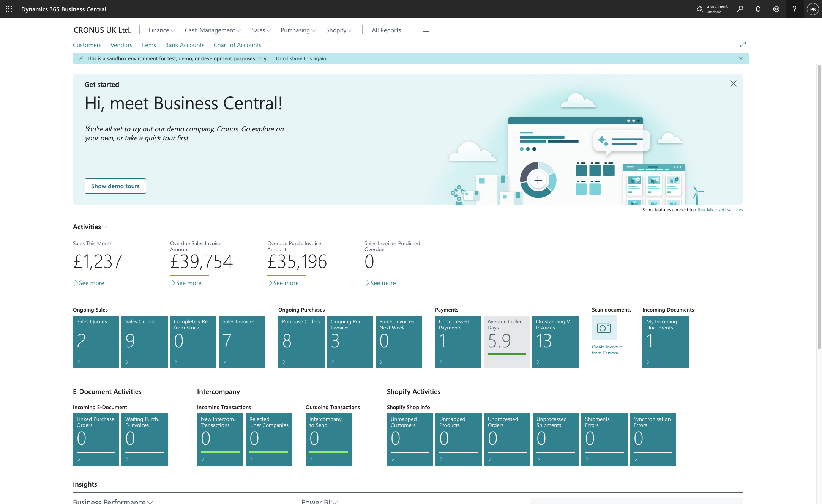This screenshot has height=504, width=822.
Task: Open the more menu hamburger icon
Action: pos(426,30)
